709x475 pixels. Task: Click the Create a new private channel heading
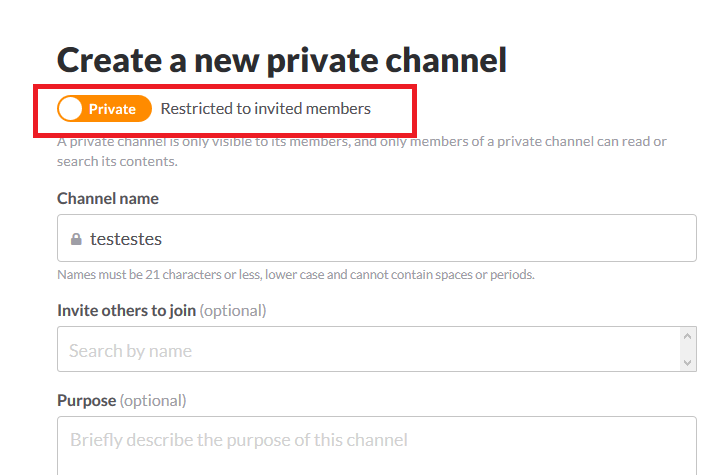(282, 60)
